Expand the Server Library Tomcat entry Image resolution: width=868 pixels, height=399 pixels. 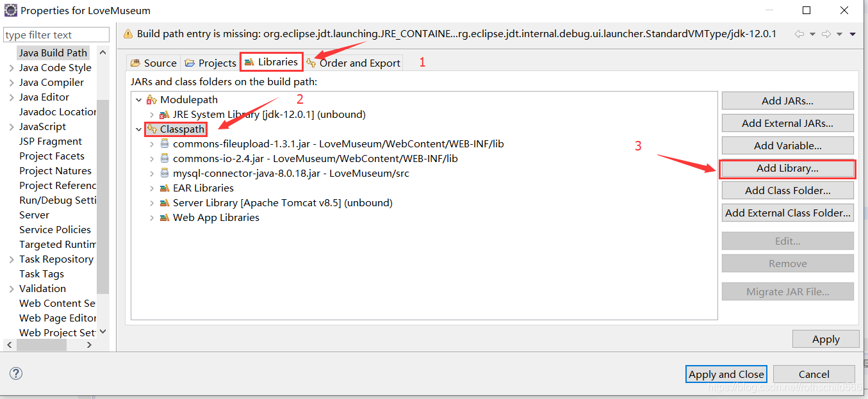(152, 203)
